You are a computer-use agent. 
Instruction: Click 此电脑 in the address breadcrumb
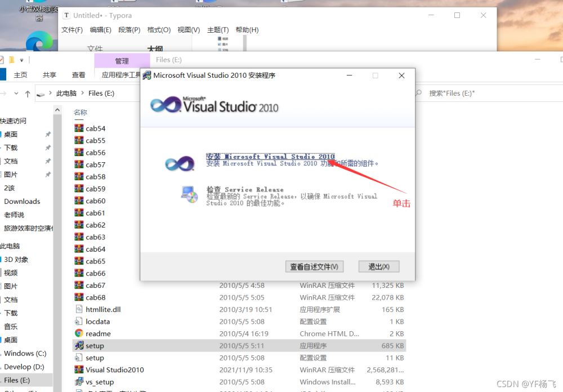66,93
